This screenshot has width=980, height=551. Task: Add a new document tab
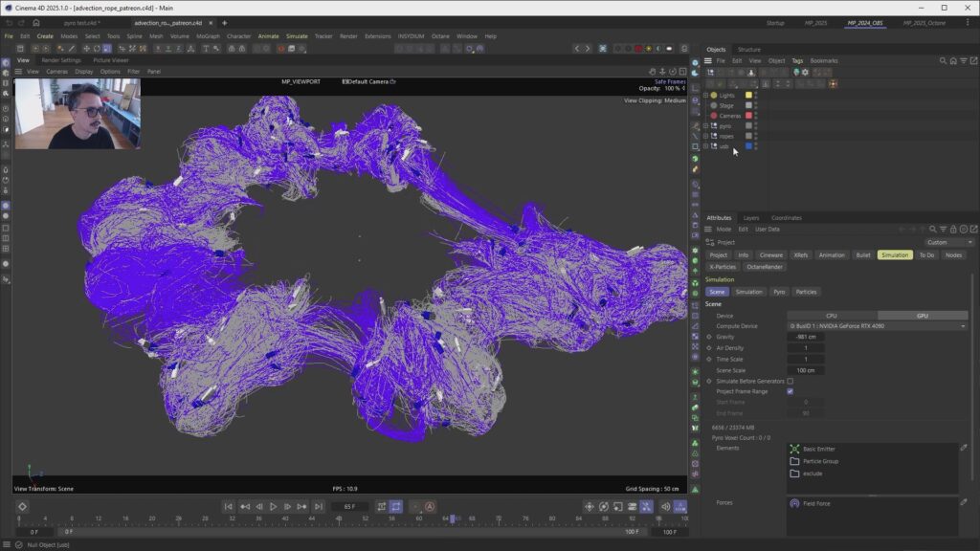(x=224, y=23)
